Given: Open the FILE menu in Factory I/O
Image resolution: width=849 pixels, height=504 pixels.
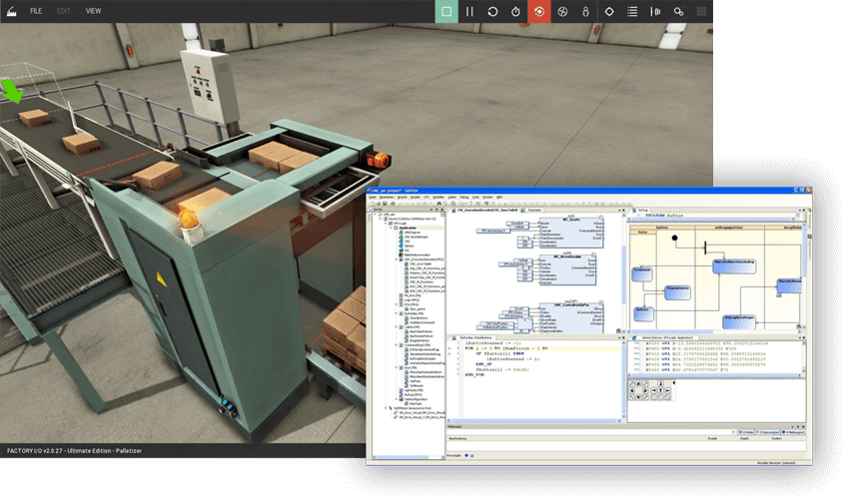Looking at the screenshot, I should click(x=36, y=11).
